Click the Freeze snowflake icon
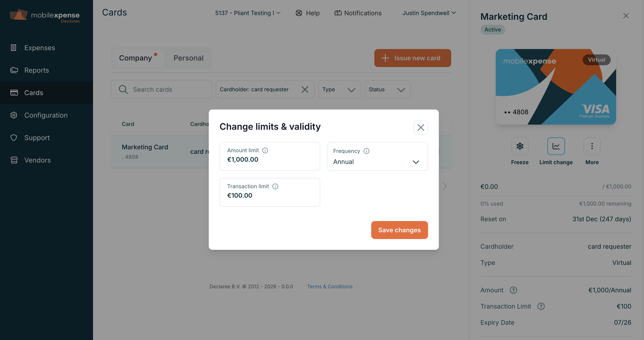Image resolution: width=644 pixels, height=340 pixels. (x=520, y=146)
